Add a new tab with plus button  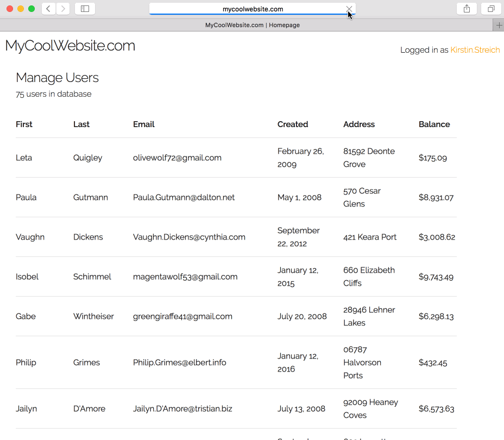point(499,25)
